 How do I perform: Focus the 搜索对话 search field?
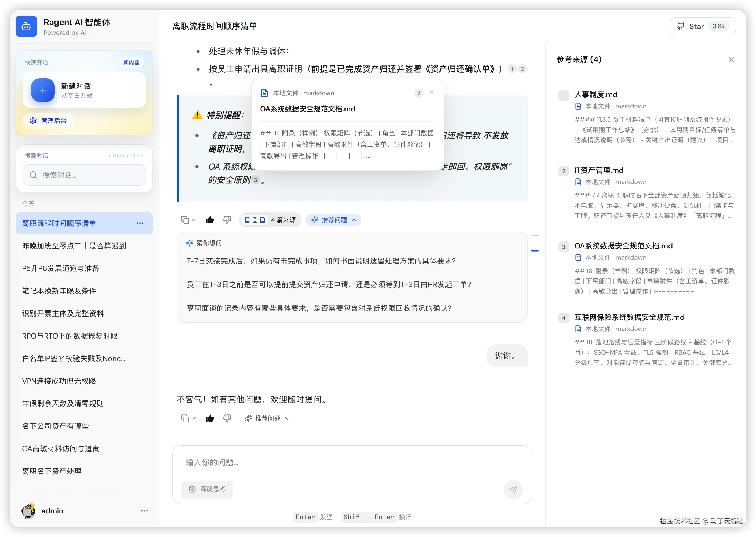click(84, 175)
